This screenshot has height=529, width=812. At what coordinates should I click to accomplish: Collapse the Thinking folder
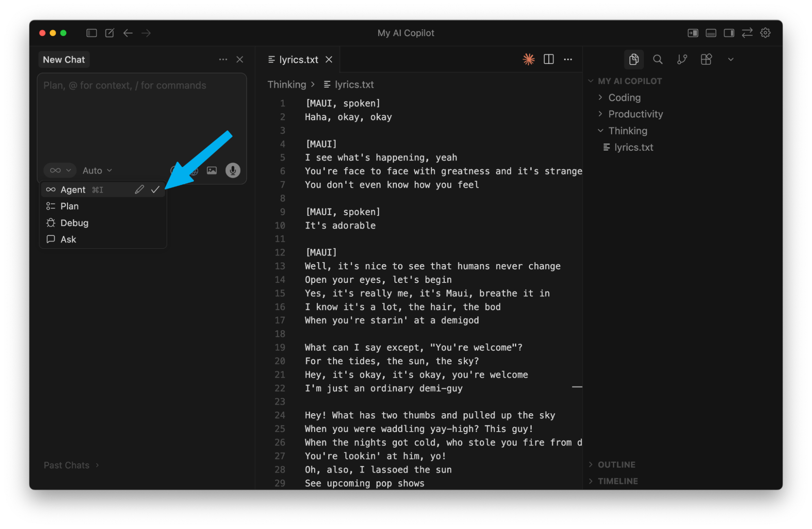[628, 131]
